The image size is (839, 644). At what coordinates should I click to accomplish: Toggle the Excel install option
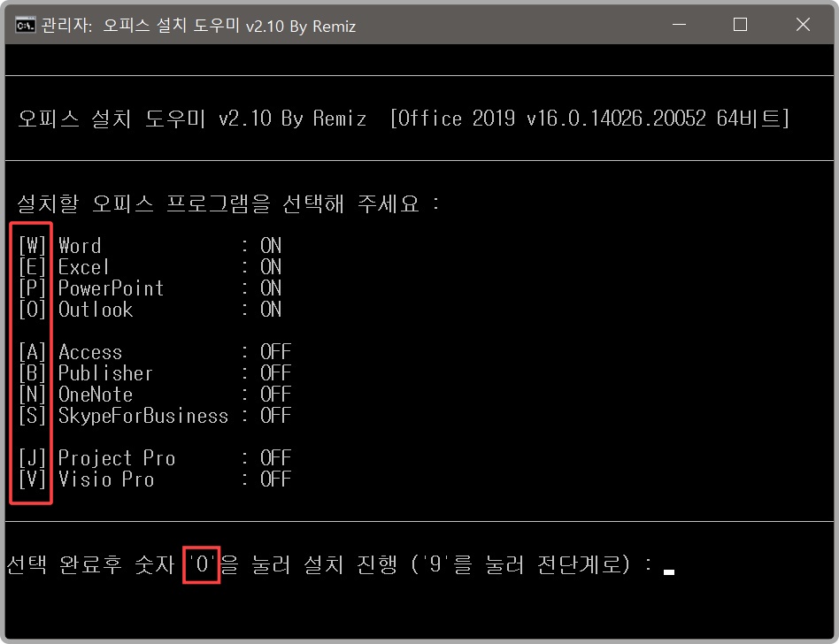pyautogui.click(x=32, y=266)
